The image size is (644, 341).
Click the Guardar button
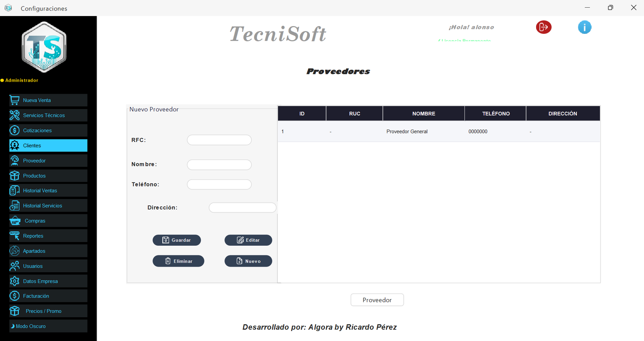(177, 240)
